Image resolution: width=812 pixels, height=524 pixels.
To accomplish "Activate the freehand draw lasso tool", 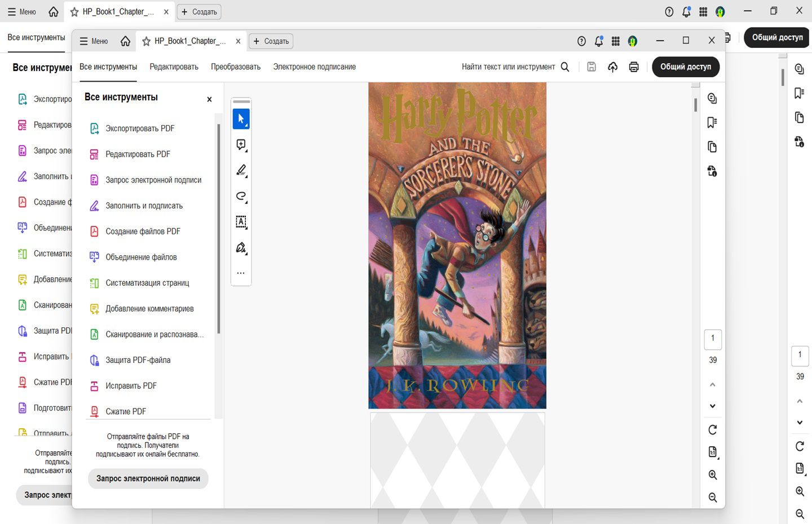I will click(241, 196).
